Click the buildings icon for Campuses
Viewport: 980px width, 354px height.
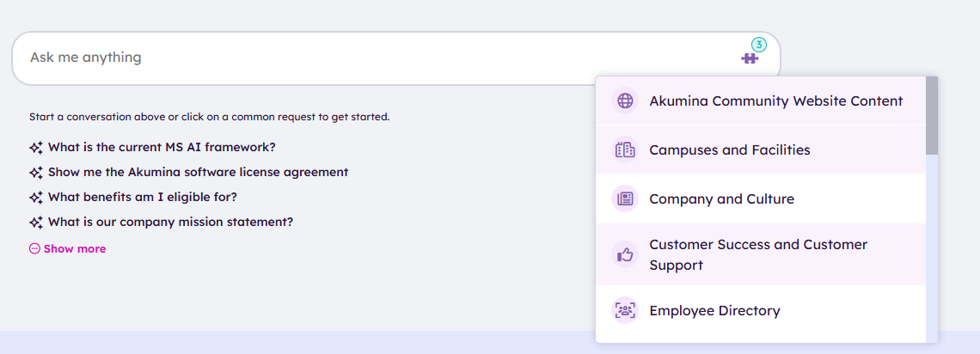click(x=625, y=150)
